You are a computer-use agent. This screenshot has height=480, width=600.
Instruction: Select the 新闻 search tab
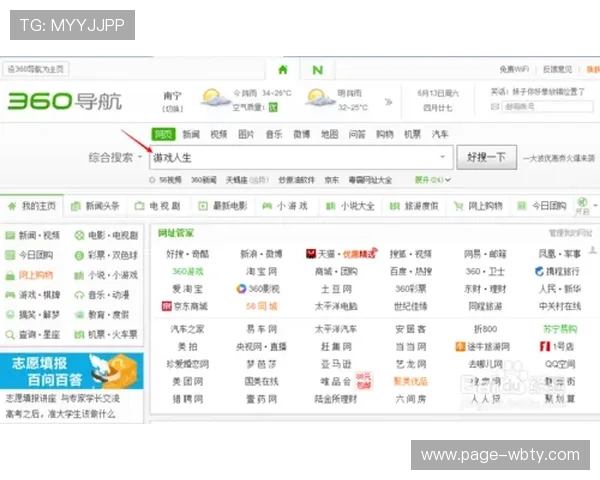coord(191,134)
